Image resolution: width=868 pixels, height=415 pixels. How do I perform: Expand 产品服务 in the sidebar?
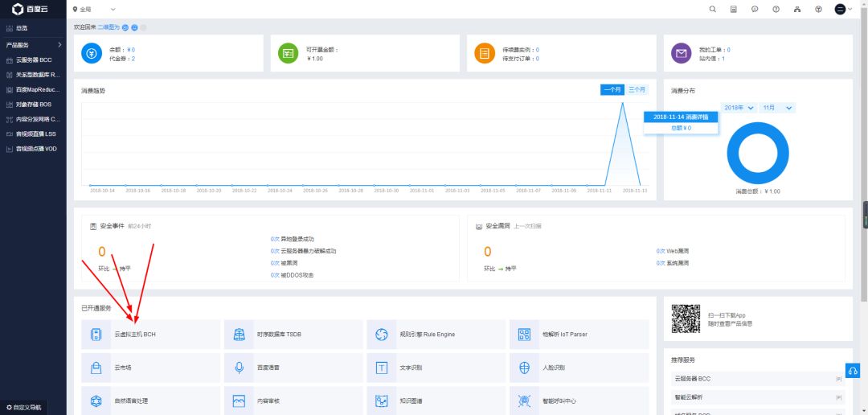(x=32, y=45)
